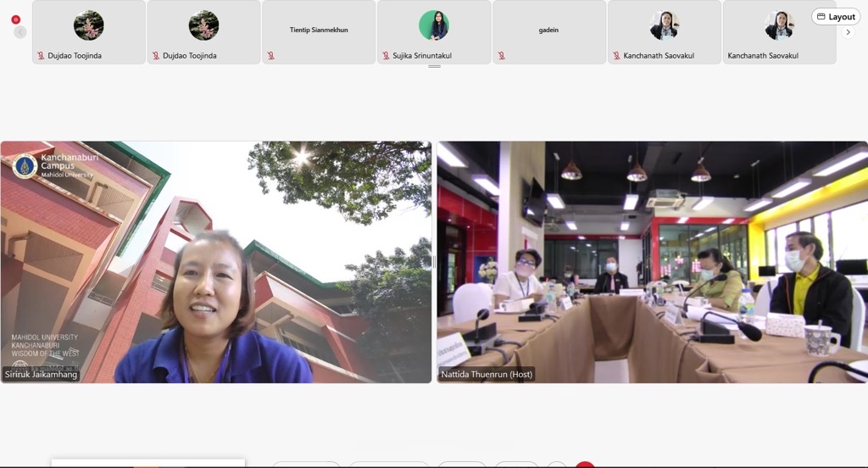Viewport: 868px width, 468px height.
Task: Click muted mic icon on gadein tile
Action: tap(501, 56)
